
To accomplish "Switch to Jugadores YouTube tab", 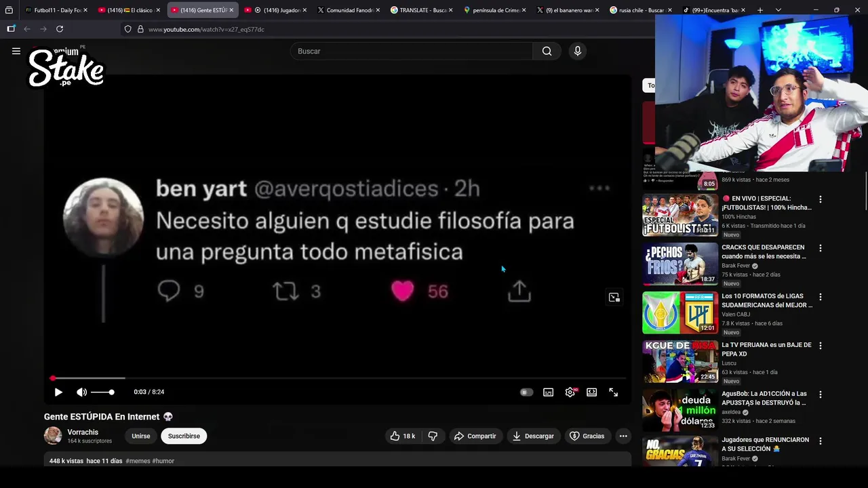I will 275,10.
